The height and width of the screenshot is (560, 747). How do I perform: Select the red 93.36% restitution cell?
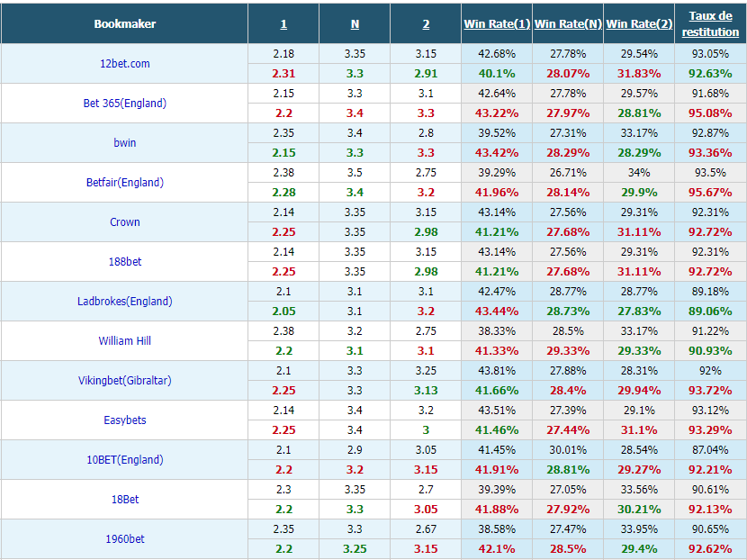point(710,152)
